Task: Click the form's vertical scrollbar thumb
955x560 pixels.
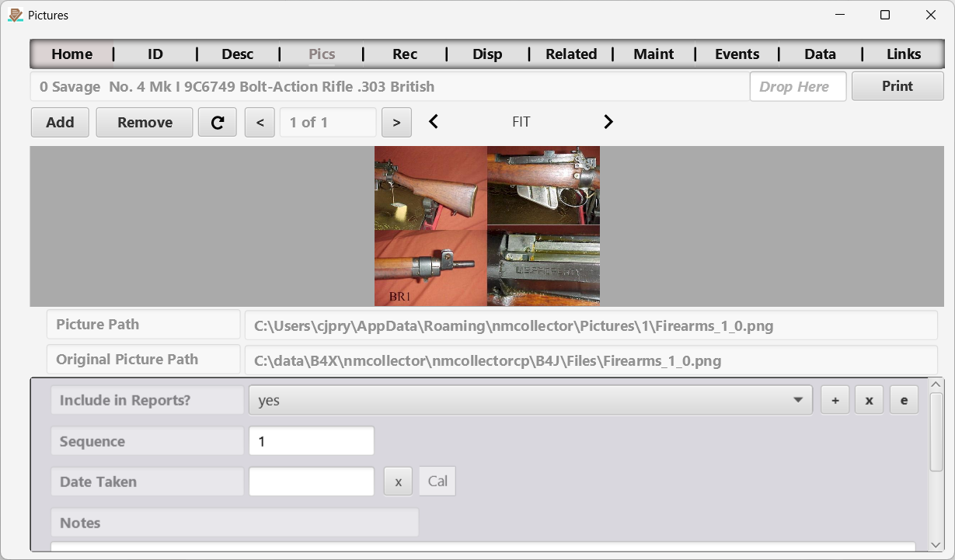Action: pyautogui.click(x=936, y=431)
